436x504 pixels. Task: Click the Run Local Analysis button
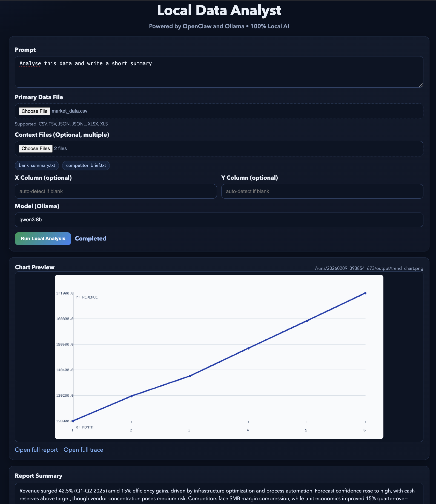[43, 239]
